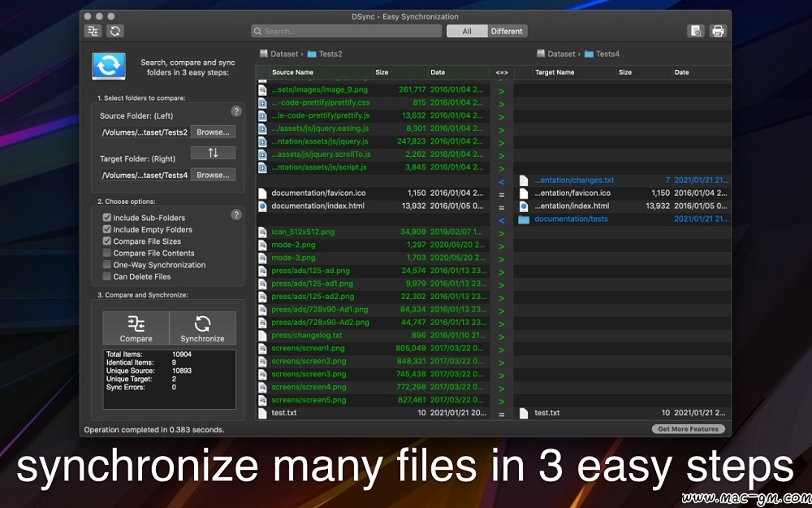812x508 pixels.
Task: Sort by the source Size column header
Action: click(x=400, y=72)
